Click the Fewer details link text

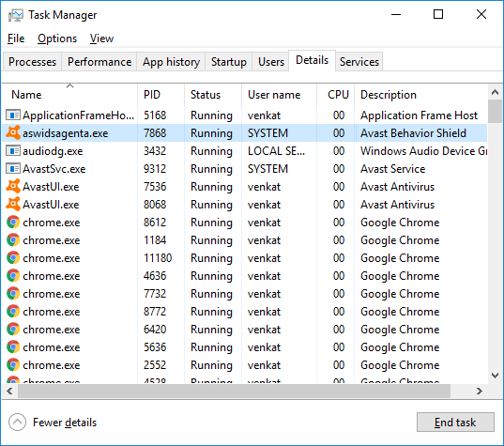(x=65, y=423)
